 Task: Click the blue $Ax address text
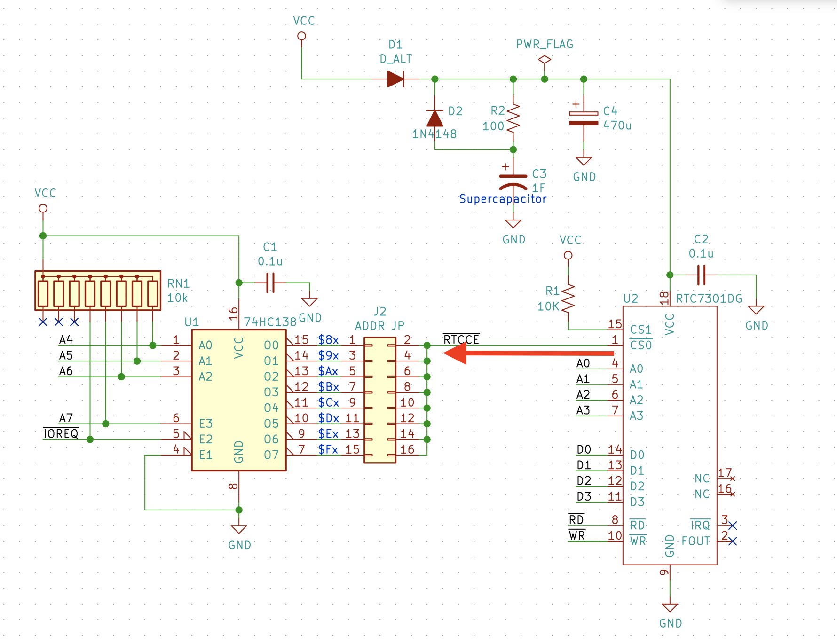coord(328,371)
